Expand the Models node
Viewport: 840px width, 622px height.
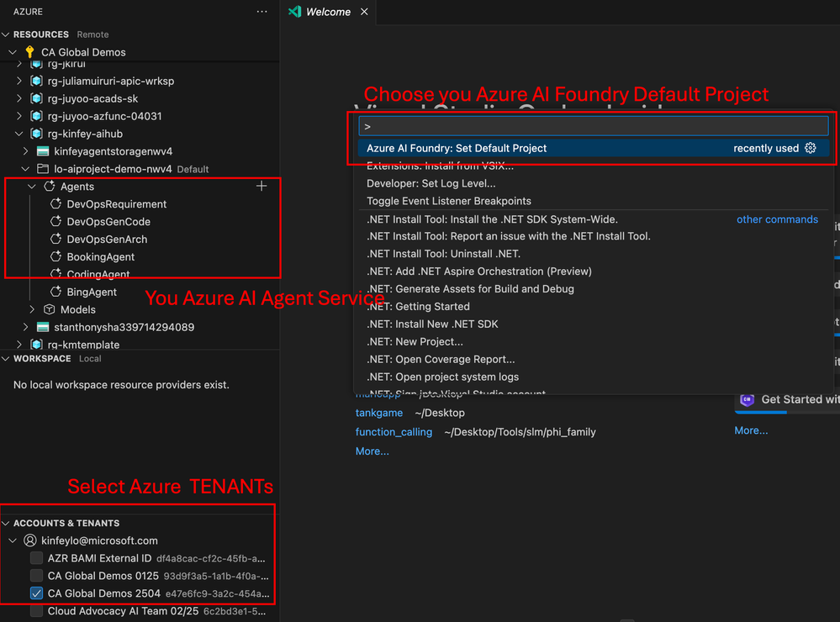pyautogui.click(x=32, y=309)
